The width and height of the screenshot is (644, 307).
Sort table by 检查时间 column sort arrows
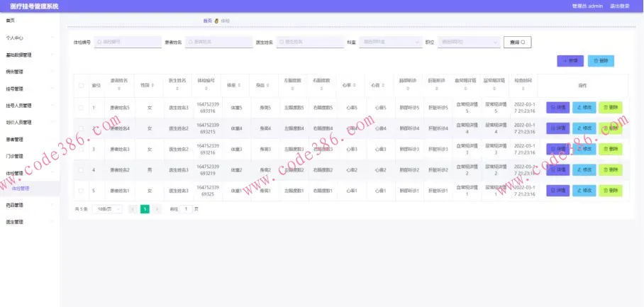pos(523,88)
